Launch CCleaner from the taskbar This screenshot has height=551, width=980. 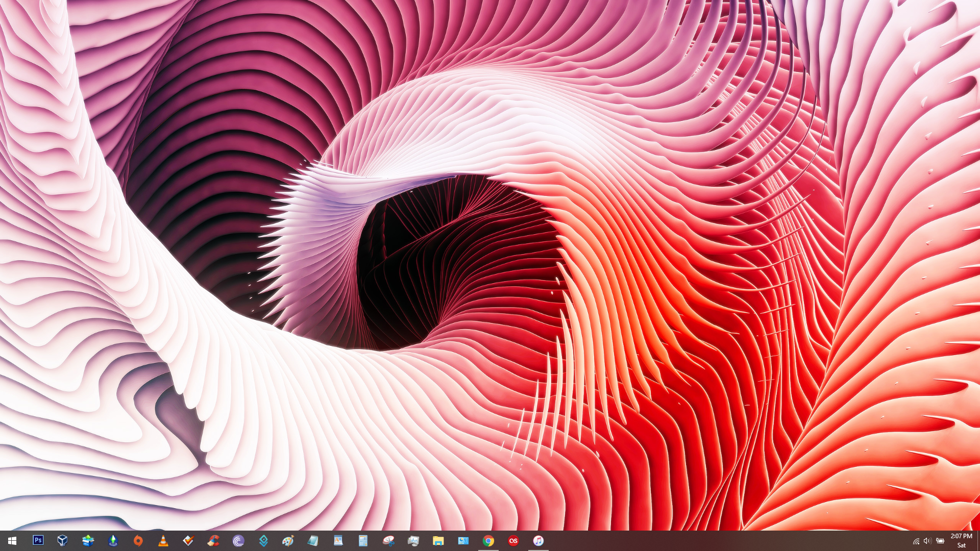pos(213,540)
